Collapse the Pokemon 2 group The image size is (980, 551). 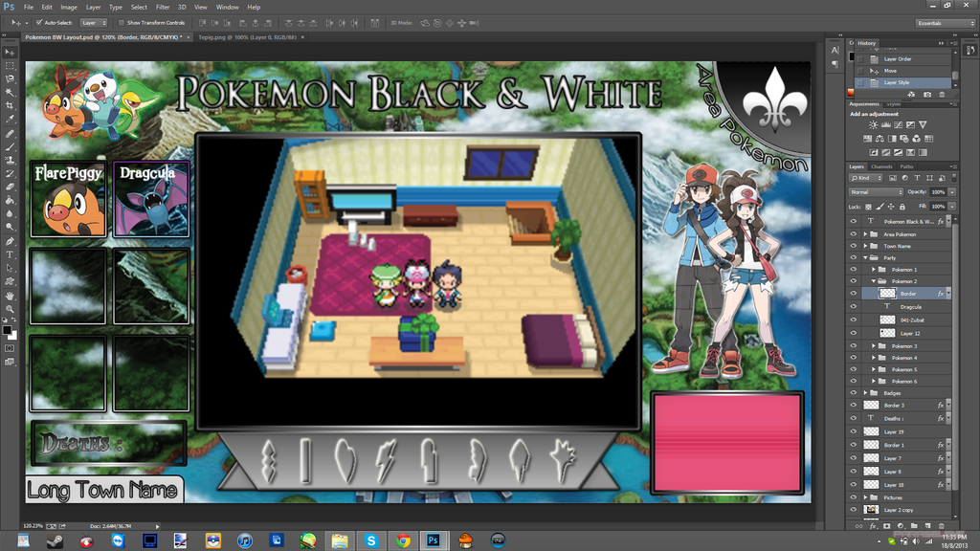click(874, 281)
